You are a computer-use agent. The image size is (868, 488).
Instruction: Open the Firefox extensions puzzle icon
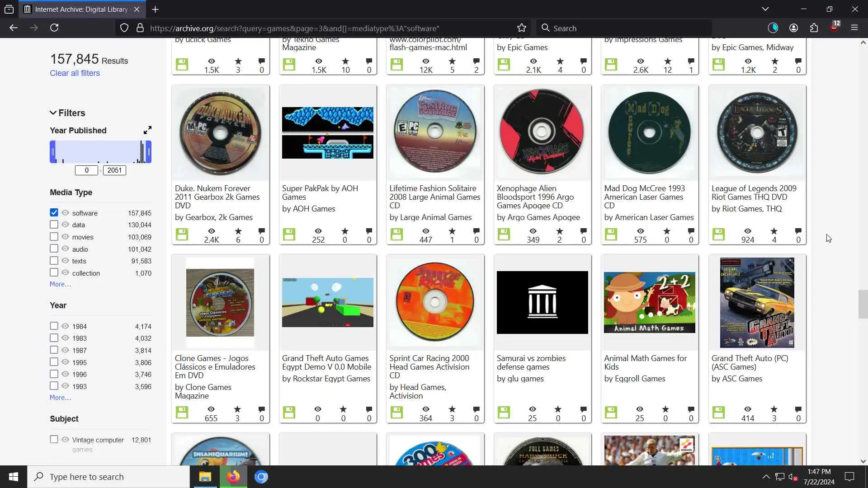click(814, 28)
